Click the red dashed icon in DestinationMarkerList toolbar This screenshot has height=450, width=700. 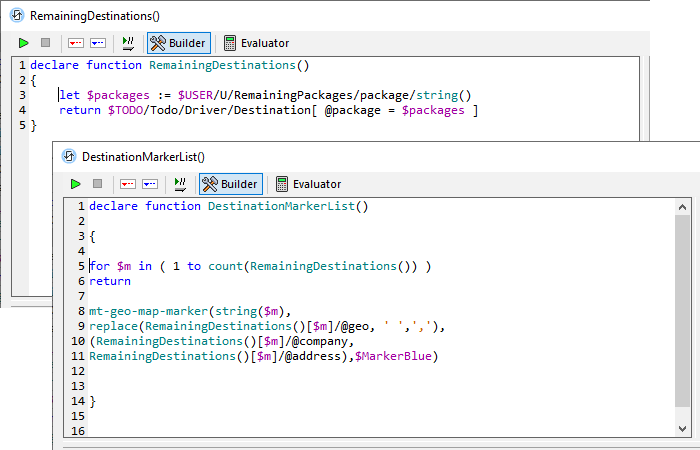click(128, 184)
